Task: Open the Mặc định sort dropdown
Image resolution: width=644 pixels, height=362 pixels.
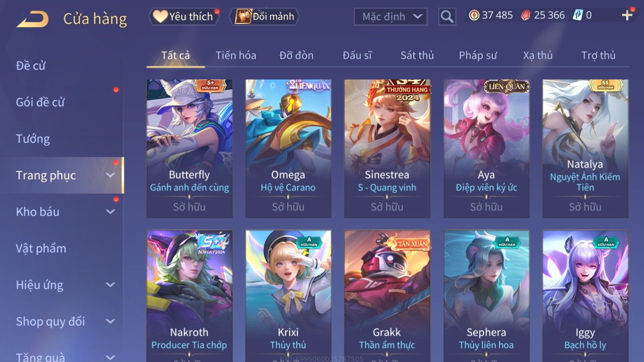Action: [390, 17]
